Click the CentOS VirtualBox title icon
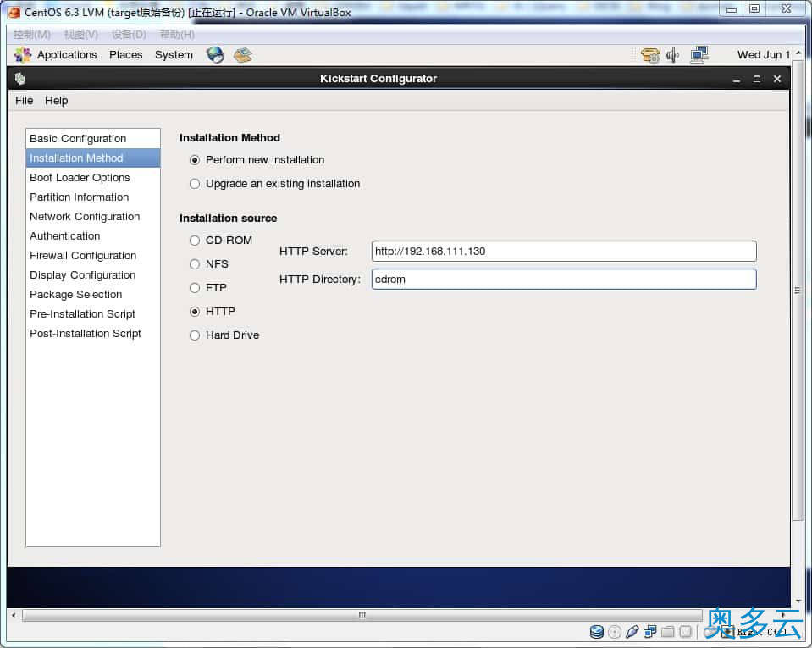 [x=14, y=12]
